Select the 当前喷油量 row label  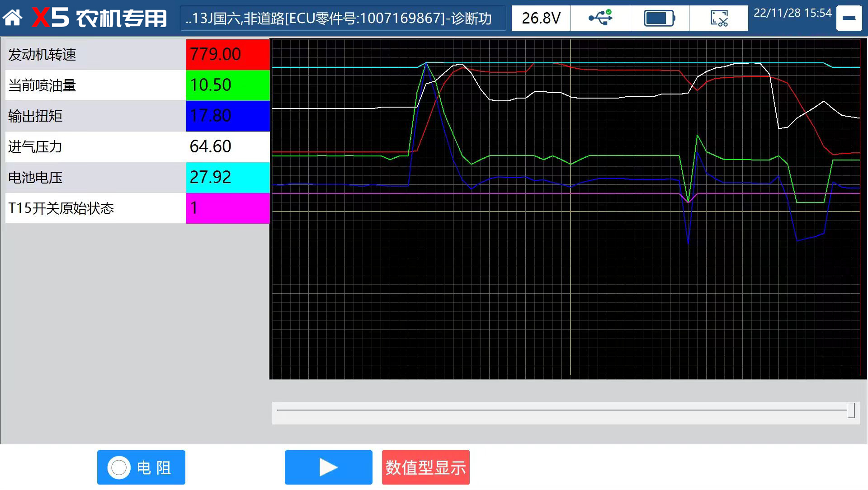point(96,85)
